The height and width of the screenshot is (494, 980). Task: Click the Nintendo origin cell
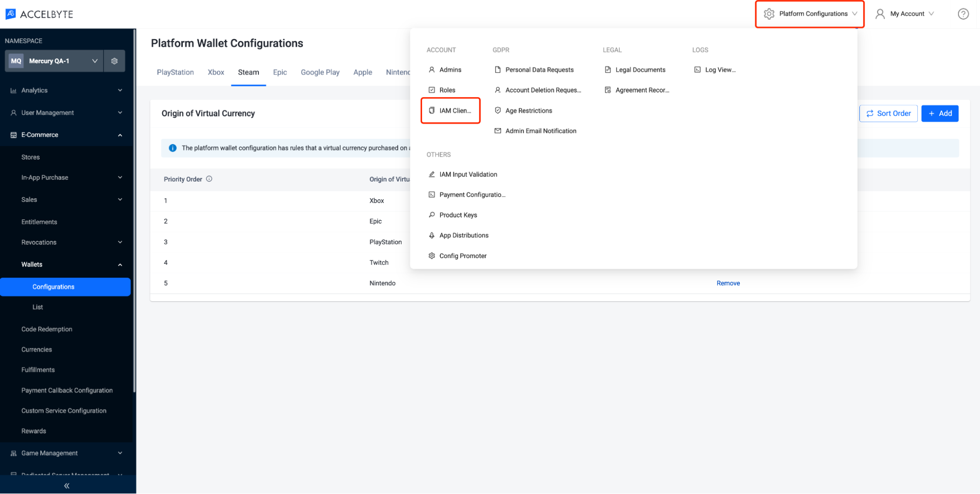point(382,283)
